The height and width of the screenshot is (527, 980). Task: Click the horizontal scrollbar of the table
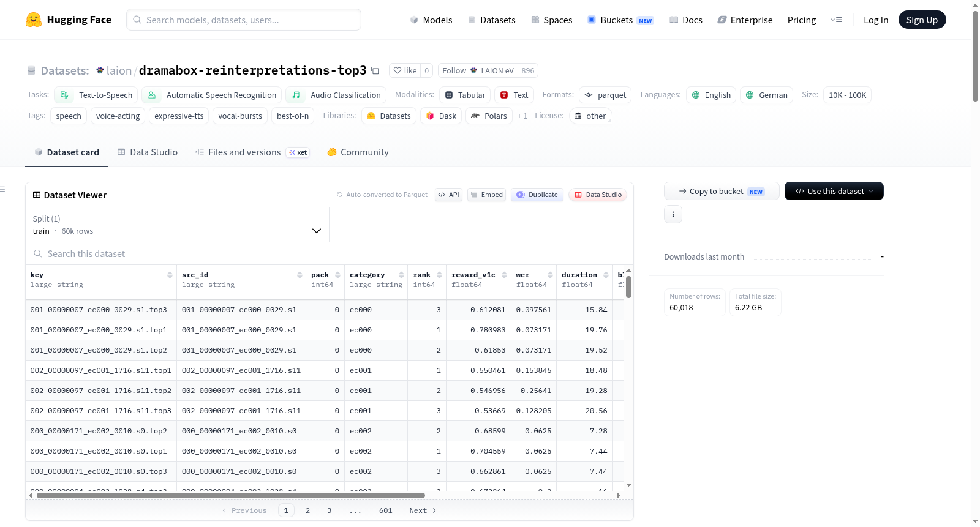231,495
